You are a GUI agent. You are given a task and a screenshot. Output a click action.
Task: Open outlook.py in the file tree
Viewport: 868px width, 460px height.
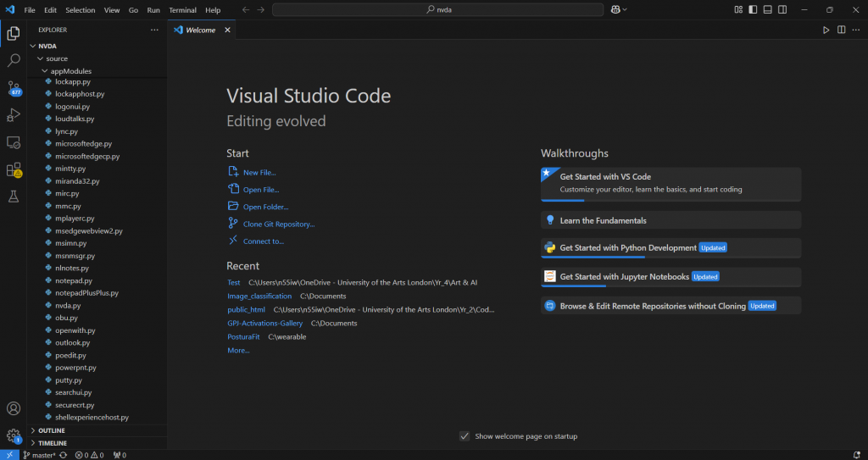(73, 342)
